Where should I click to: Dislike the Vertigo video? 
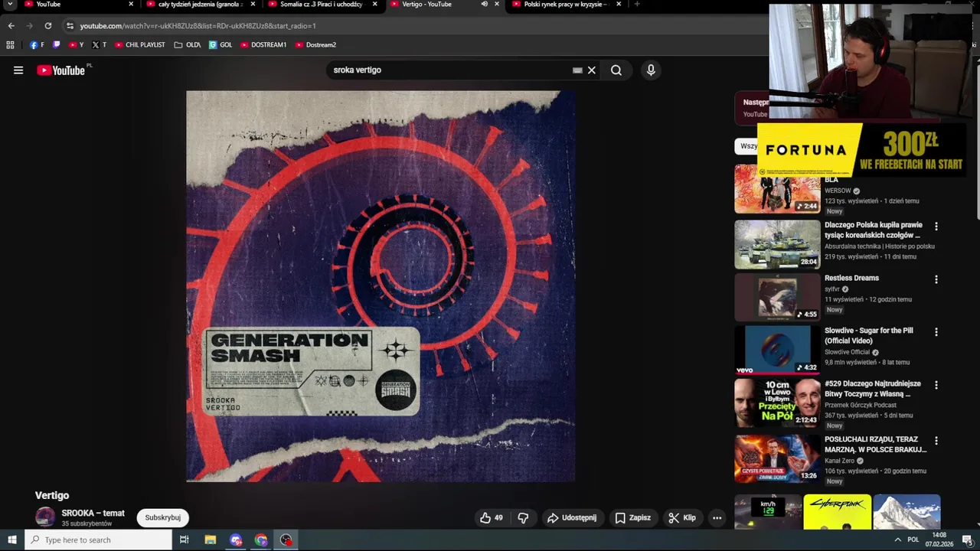[524, 518]
